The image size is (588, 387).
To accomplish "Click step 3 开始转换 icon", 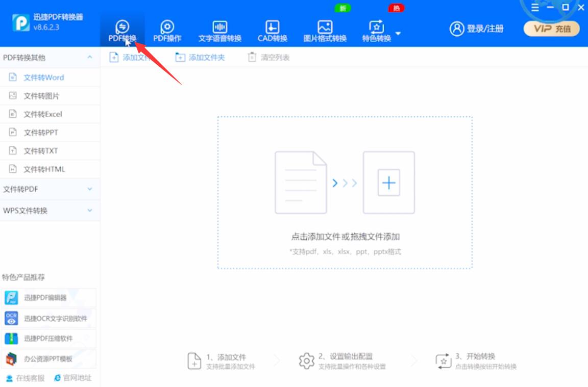I will [443, 361].
